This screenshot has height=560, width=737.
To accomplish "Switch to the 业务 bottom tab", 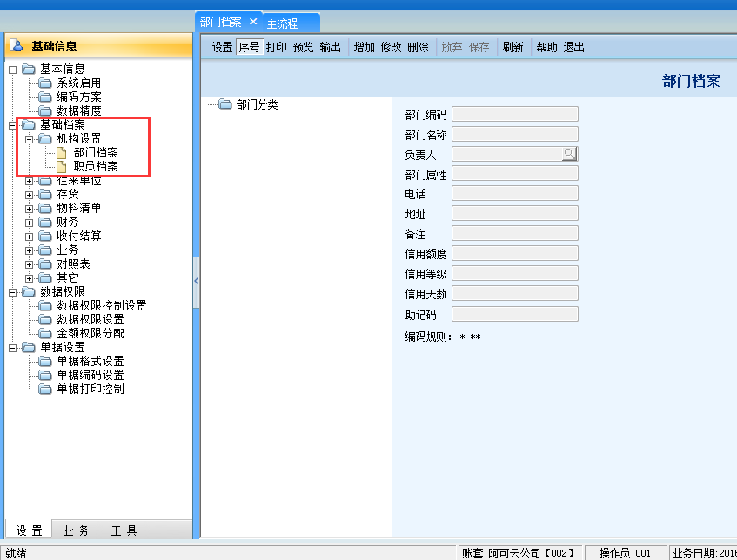I will point(76,530).
